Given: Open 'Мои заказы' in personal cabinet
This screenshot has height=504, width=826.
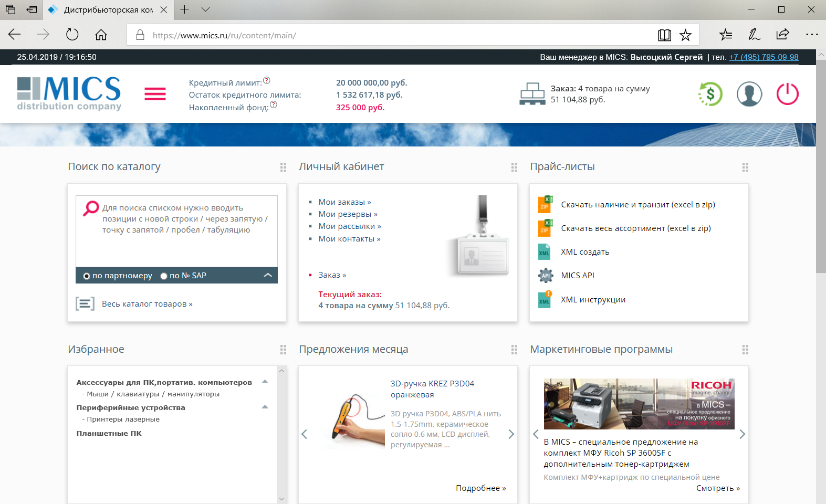Looking at the screenshot, I should coord(344,202).
